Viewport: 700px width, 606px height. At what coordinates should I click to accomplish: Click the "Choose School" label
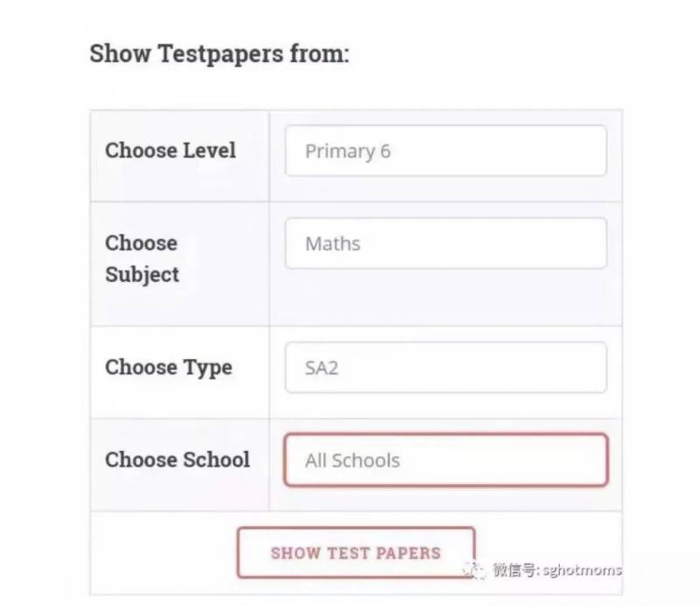click(x=178, y=460)
